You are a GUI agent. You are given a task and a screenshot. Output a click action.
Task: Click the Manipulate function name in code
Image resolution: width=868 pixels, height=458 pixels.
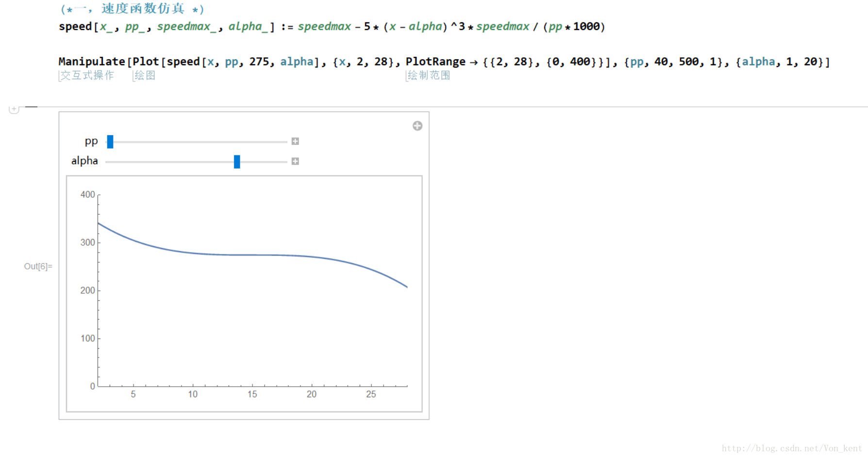[x=92, y=62]
